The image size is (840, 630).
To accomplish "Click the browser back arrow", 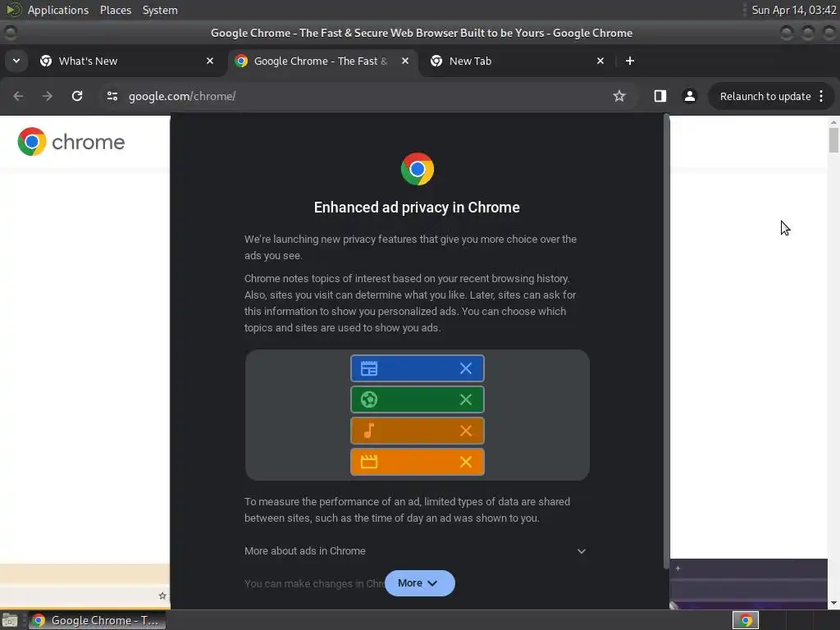I will [18, 96].
